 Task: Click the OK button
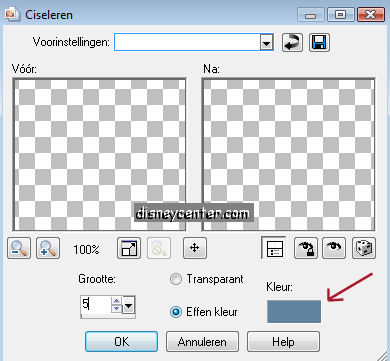(121, 341)
